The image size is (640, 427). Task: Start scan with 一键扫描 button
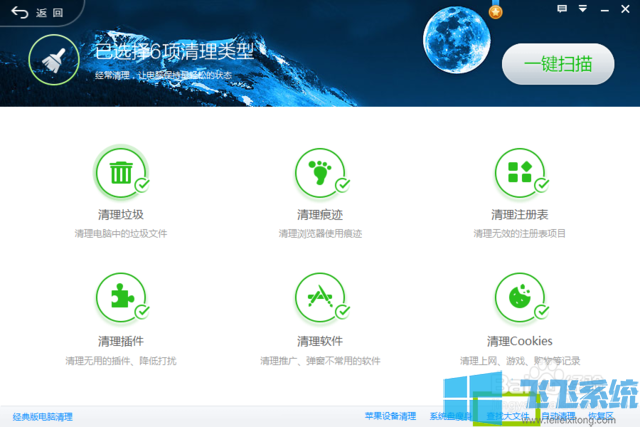[x=558, y=64]
